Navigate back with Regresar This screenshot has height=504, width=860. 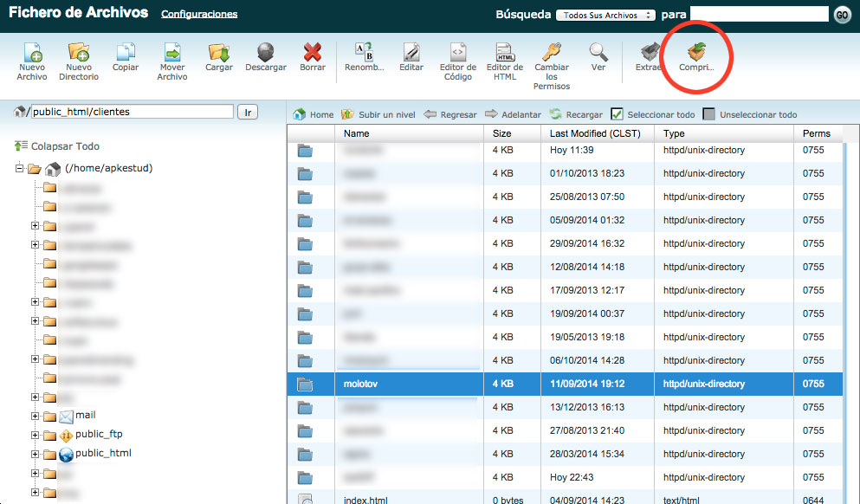pyautogui.click(x=450, y=114)
